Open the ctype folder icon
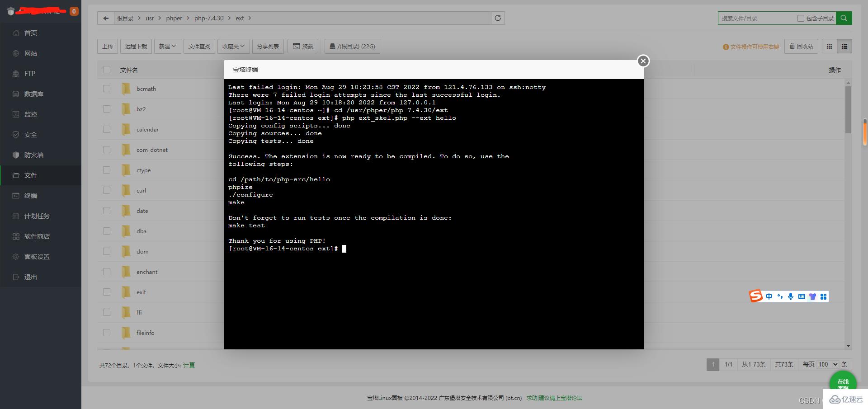Viewport: 868px width, 409px height. tap(126, 170)
